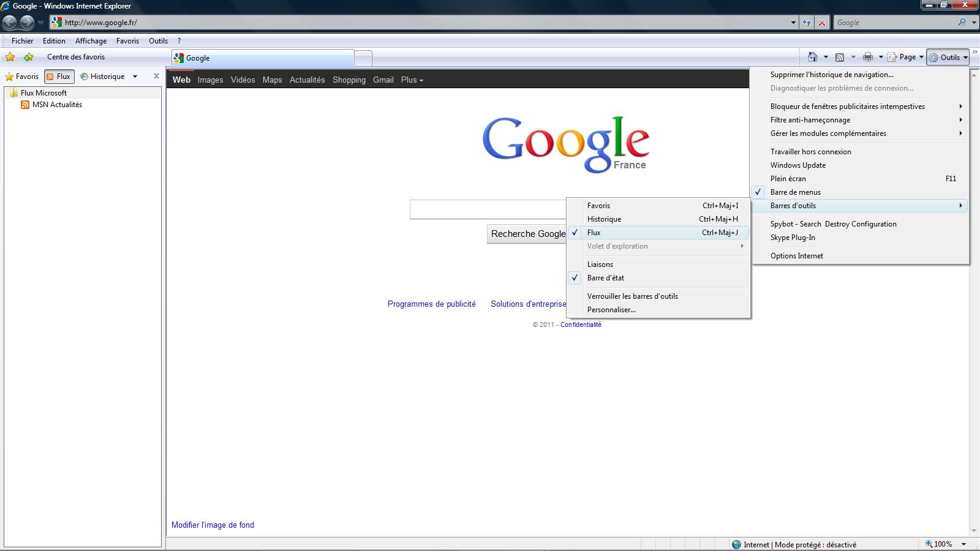Switch to Flux tab in side panel

pos(59,77)
